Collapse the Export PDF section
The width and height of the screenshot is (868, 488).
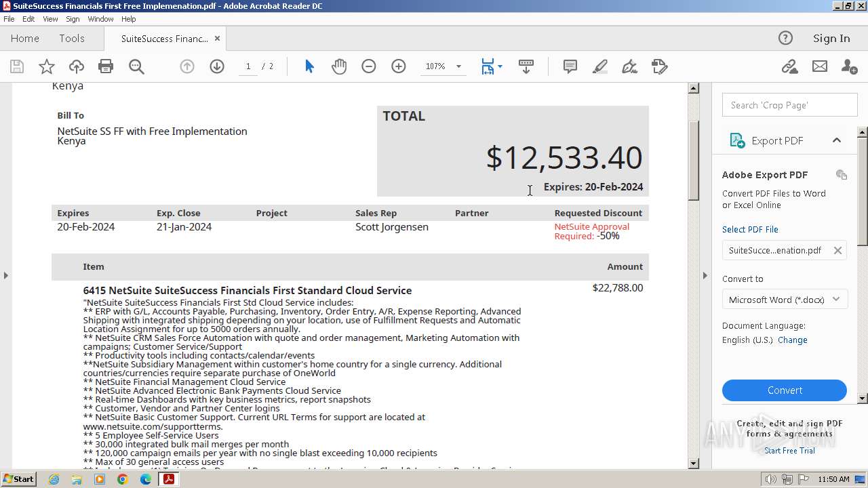(x=837, y=140)
